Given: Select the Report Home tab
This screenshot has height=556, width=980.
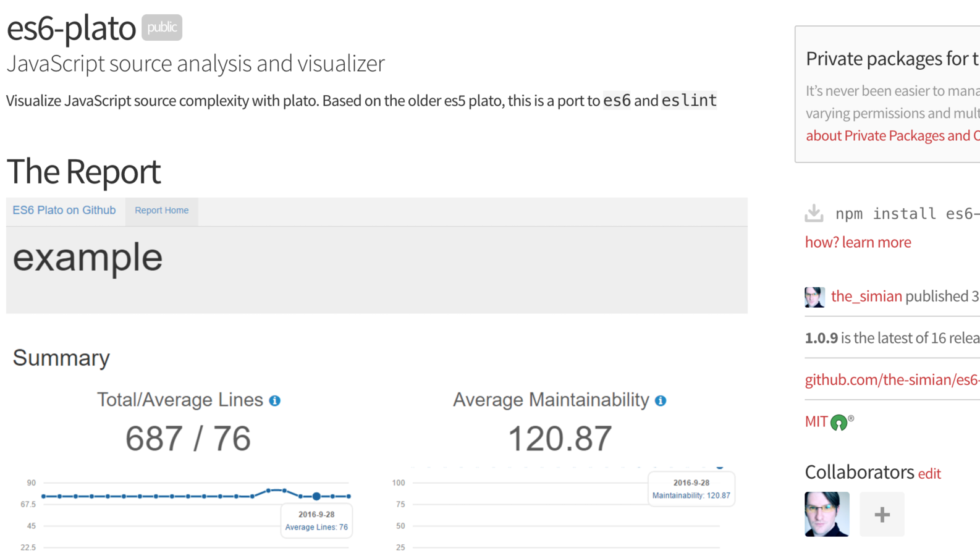Looking at the screenshot, I should pyautogui.click(x=162, y=211).
